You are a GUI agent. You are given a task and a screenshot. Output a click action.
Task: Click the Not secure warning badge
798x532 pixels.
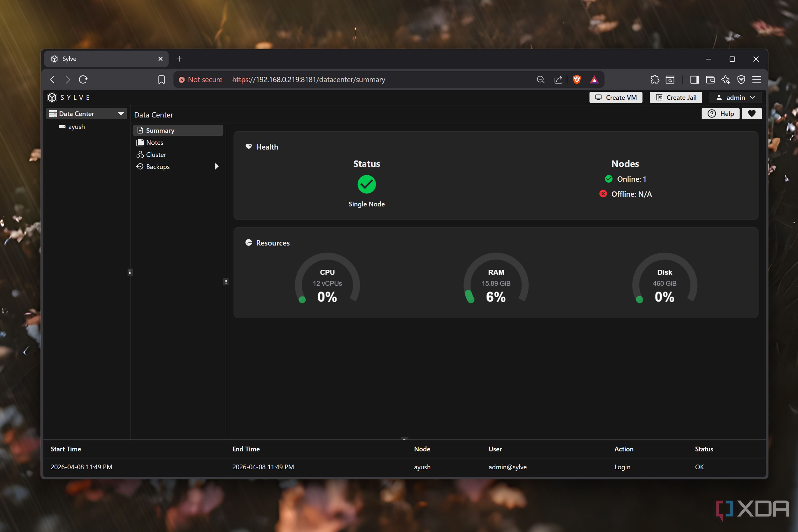pyautogui.click(x=200, y=79)
